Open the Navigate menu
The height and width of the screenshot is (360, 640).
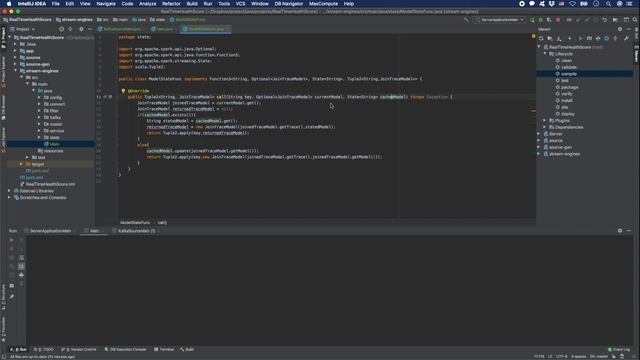click(x=106, y=4)
